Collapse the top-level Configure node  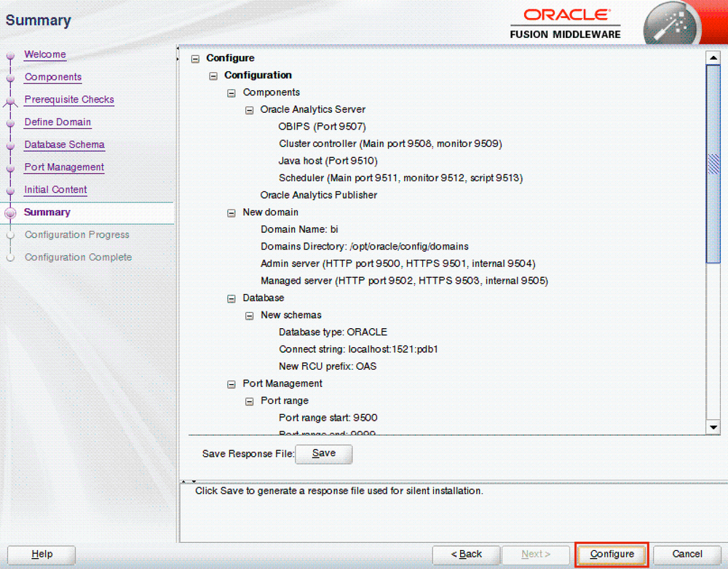195,59
